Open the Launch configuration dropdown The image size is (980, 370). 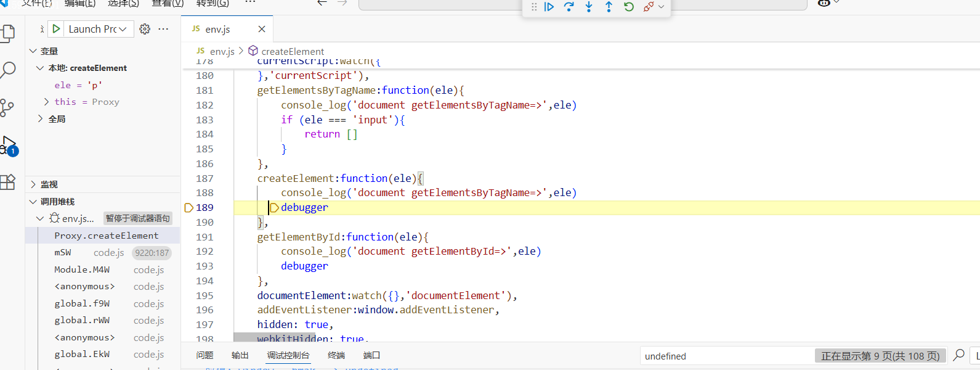pyautogui.click(x=97, y=29)
